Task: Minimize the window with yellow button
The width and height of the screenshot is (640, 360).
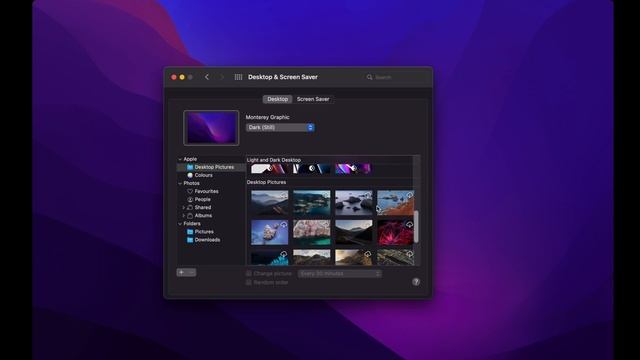Action: [182, 77]
